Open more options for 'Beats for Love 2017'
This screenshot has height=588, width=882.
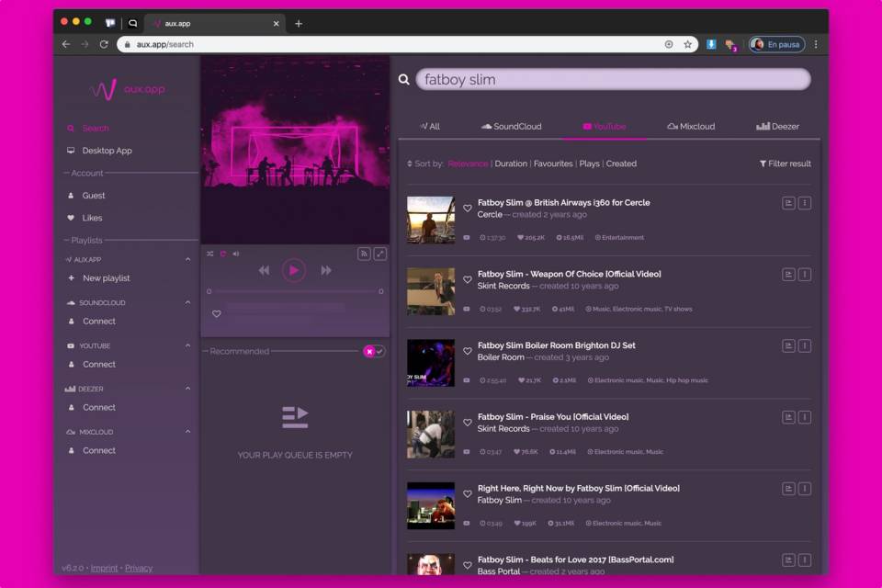805,560
